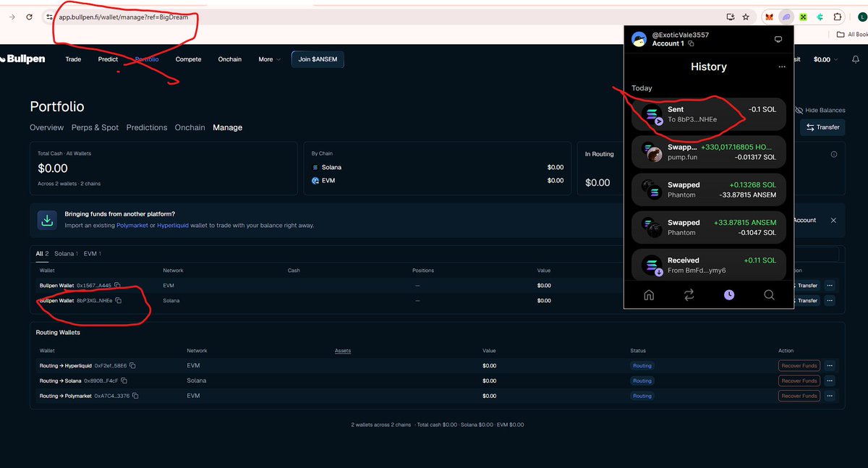Select the Manage tab

click(x=227, y=127)
